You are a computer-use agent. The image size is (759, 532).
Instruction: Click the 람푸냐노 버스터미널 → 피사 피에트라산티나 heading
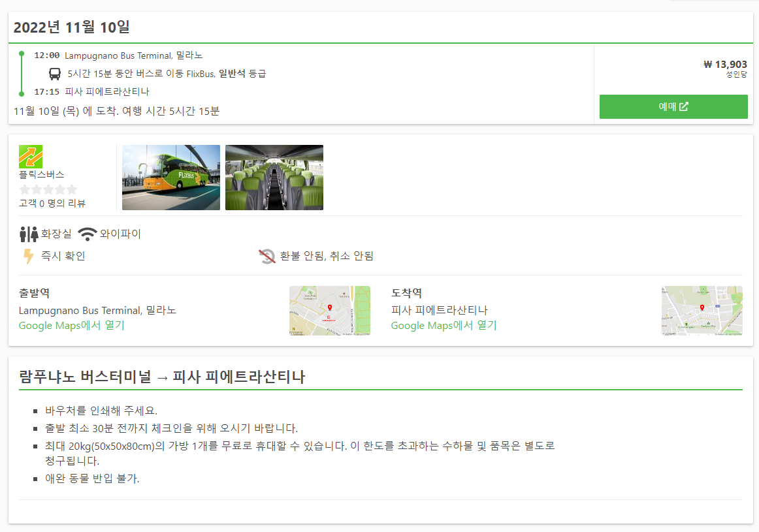pyautogui.click(x=162, y=377)
